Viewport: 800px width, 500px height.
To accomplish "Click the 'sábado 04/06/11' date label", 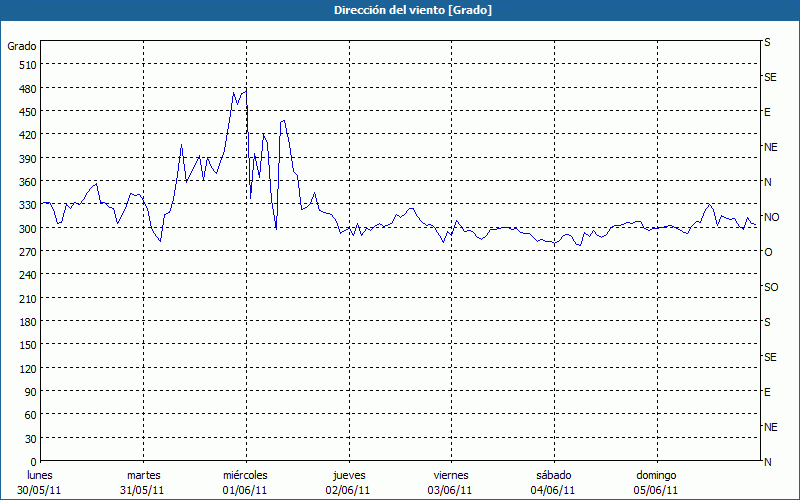I will pos(553,482).
